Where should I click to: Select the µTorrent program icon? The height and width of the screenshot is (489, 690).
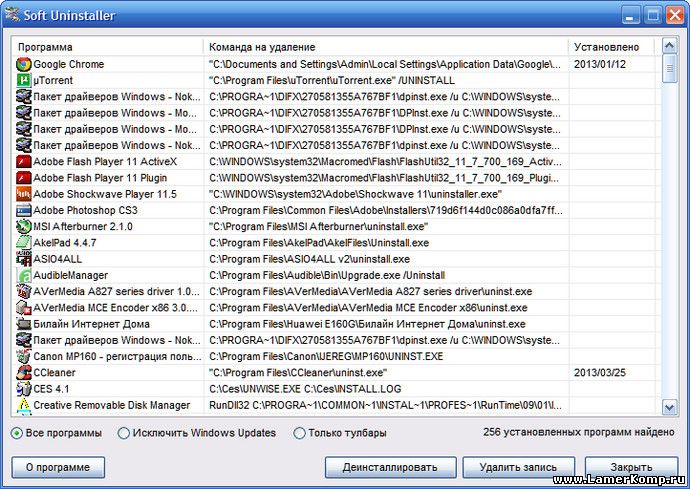[23, 80]
